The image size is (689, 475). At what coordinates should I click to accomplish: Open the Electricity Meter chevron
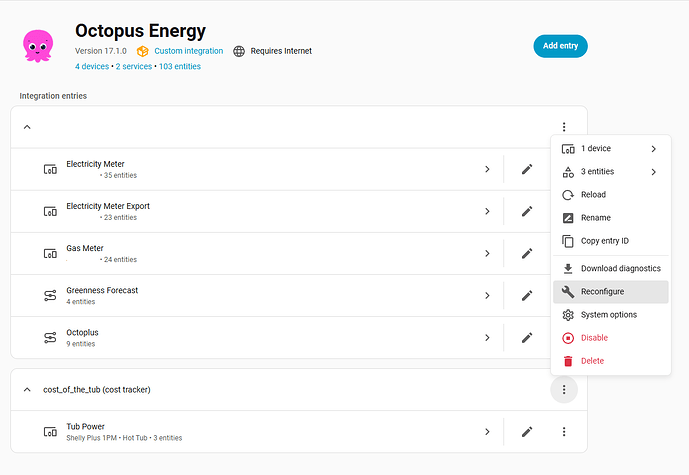pyautogui.click(x=487, y=169)
